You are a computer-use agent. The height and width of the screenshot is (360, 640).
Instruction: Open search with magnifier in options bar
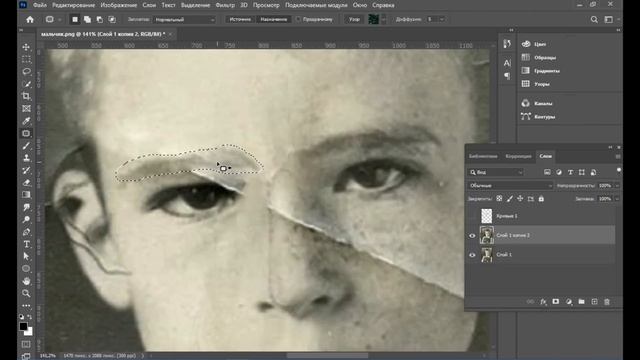594,19
